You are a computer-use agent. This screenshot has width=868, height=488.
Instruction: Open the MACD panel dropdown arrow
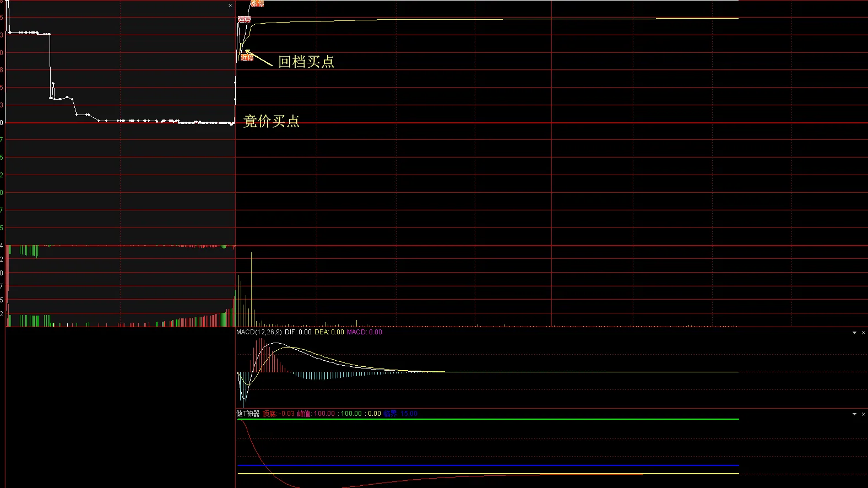(x=854, y=333)
